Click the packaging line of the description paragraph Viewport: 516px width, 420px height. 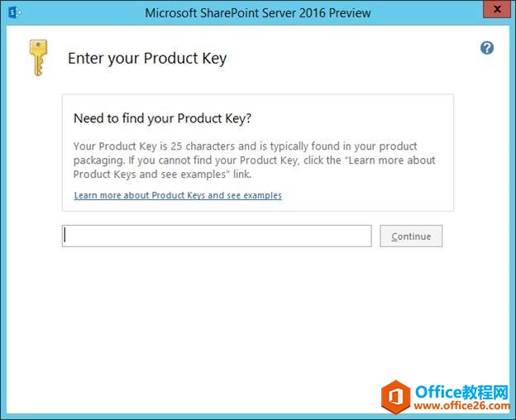click(254, 160)
